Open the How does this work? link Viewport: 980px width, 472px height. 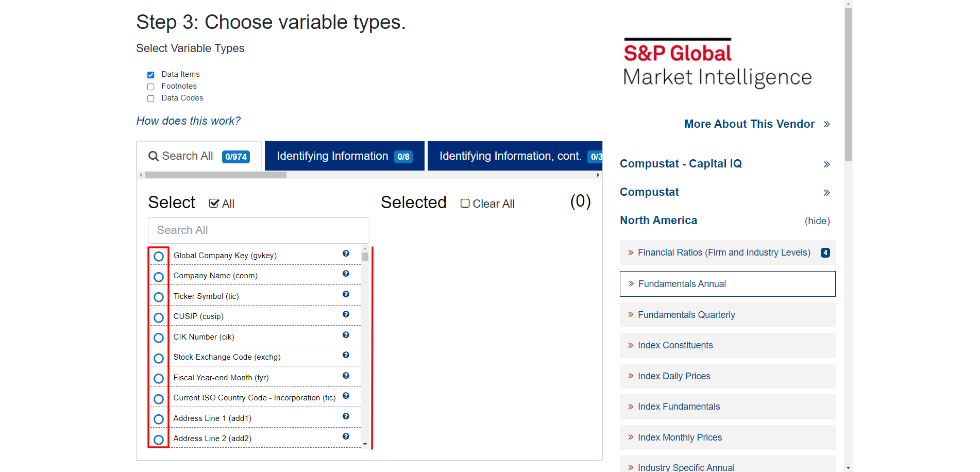coord(188,121)
